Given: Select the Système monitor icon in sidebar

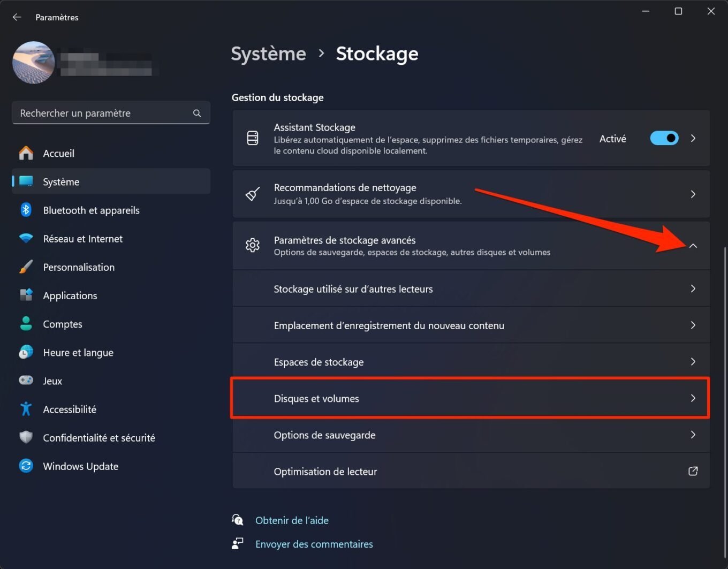Looking at the screenshot, I should tap(26, 181).
